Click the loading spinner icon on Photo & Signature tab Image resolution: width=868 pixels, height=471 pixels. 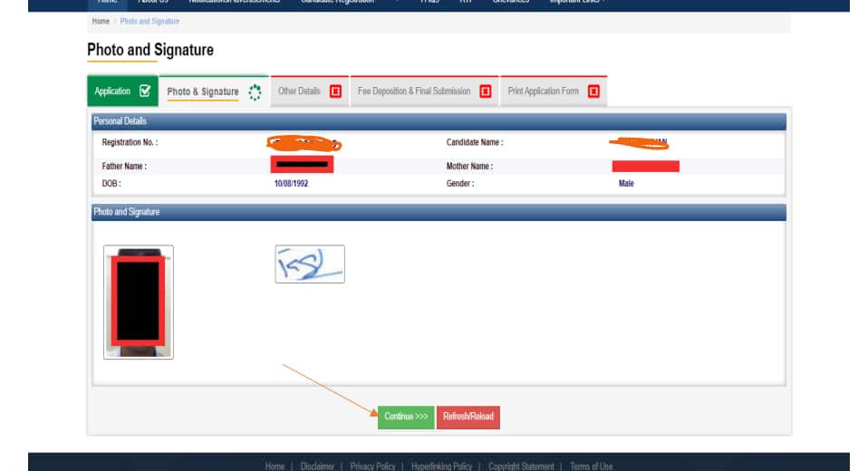pyautogui.click(x=255, y=92)
